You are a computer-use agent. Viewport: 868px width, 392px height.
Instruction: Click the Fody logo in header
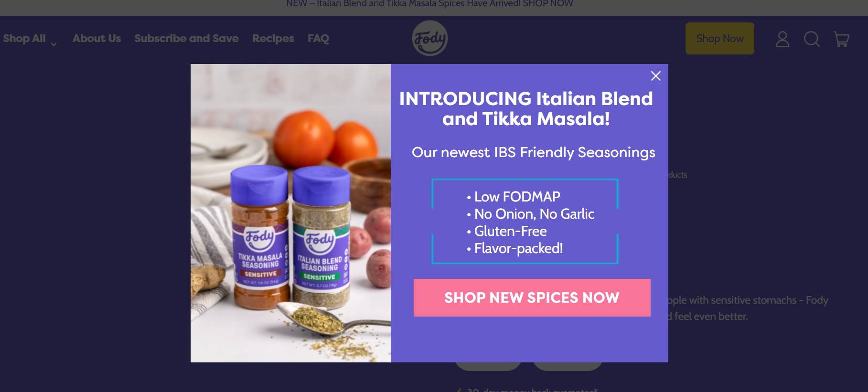pyautogui.click(x=430, y=38)
